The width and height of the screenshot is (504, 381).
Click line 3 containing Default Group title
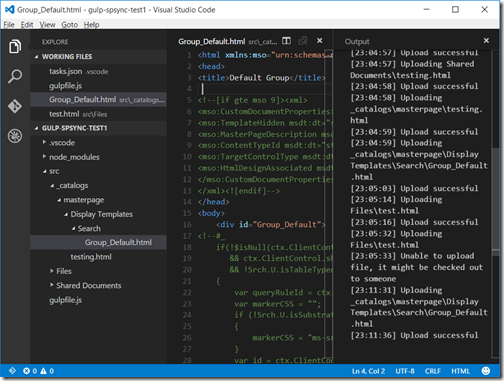[262, 78]
